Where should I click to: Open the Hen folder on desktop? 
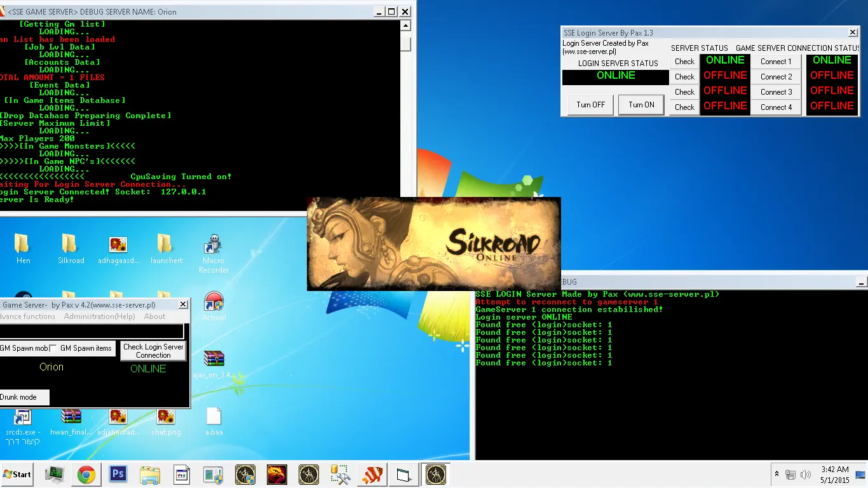click(x=23, y=249)
